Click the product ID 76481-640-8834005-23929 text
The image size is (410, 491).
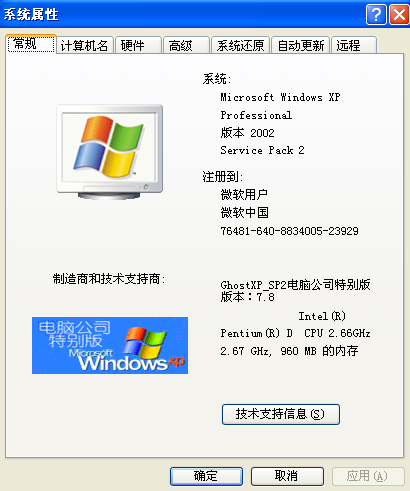[x=289, y=231]
